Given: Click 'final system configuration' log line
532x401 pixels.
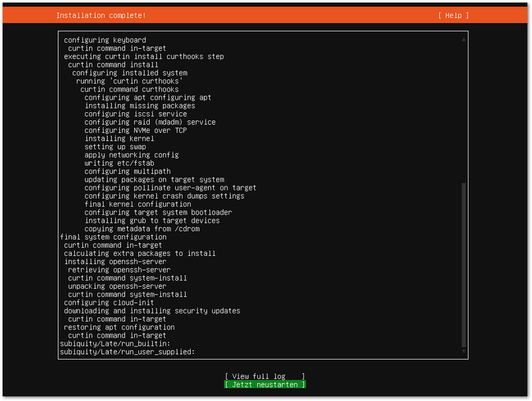Looking at the screenshot, I should 114,237.
